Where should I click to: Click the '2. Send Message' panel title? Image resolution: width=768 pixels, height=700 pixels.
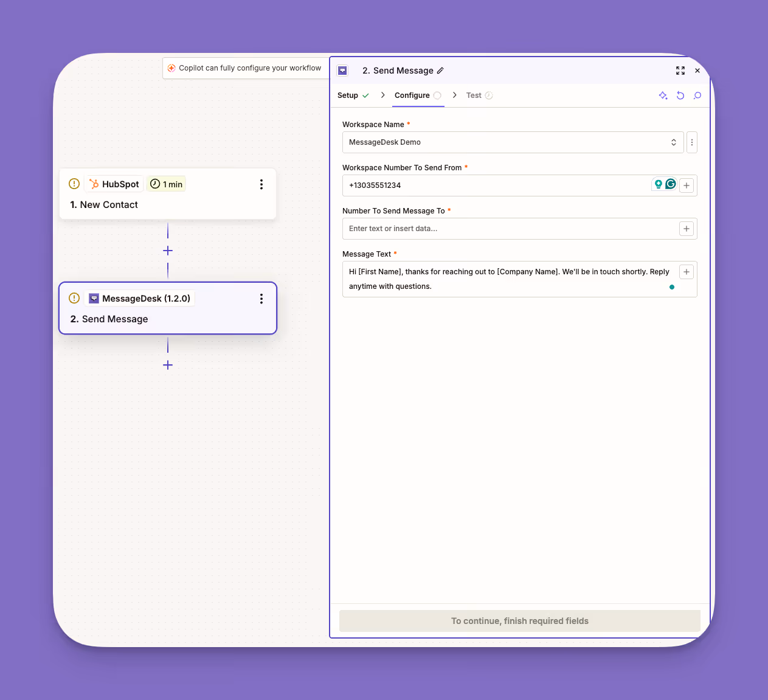coord(398,71)
